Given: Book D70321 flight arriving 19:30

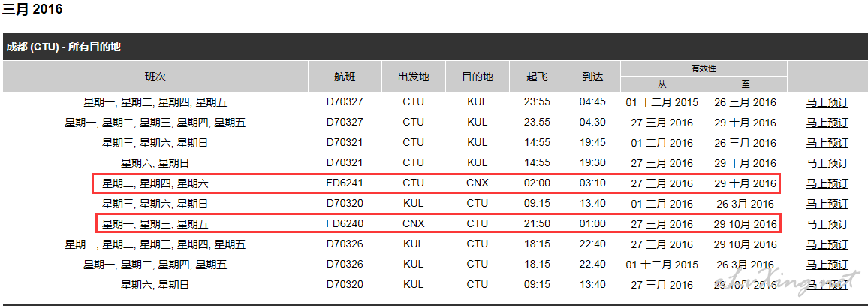Looking at the screenshot, I should (827, 163).
